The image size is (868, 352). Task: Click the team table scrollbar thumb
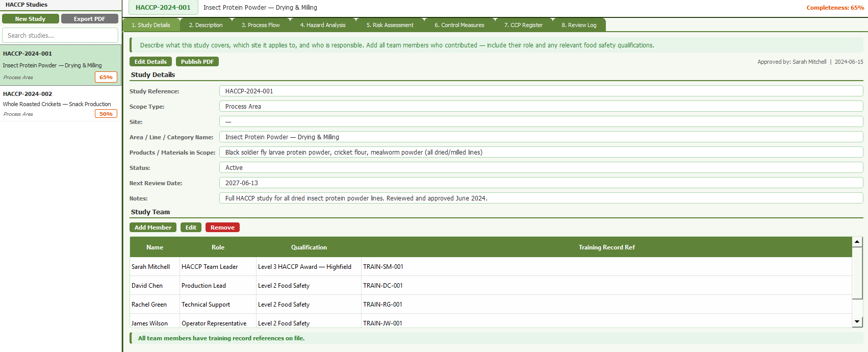[857, 273]
